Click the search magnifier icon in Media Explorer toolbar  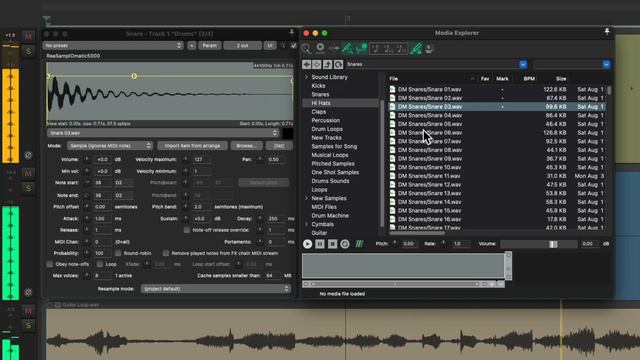click(x=307, y=49)
